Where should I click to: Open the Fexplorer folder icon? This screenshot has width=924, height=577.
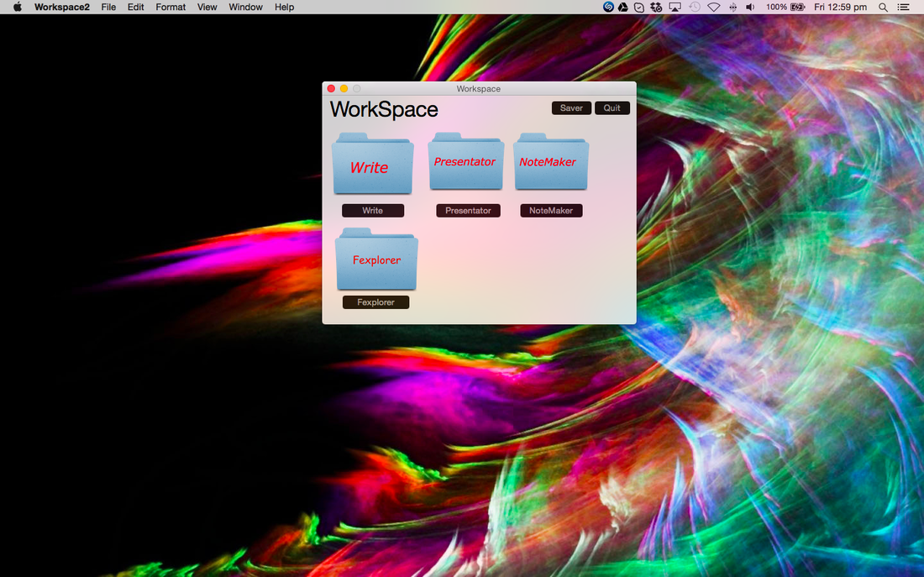pyautogui.click(x=376, y=260)
